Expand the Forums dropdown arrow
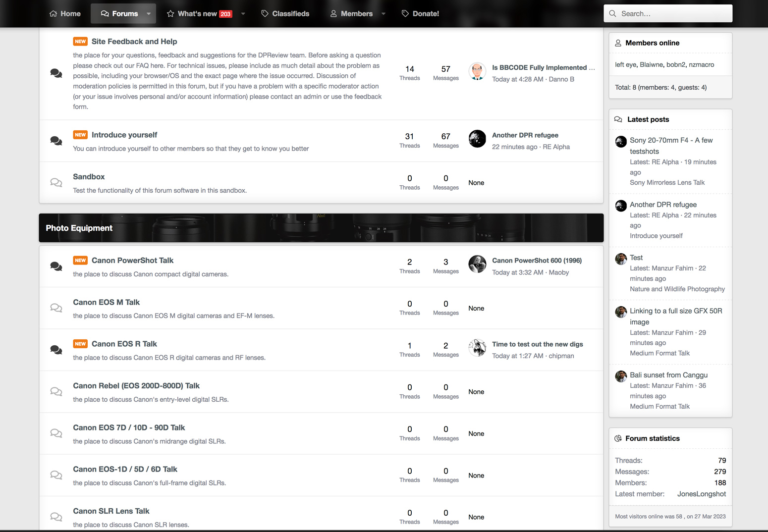Image resolution: width=768 pixels, height=532 pixels. [149, 14]
